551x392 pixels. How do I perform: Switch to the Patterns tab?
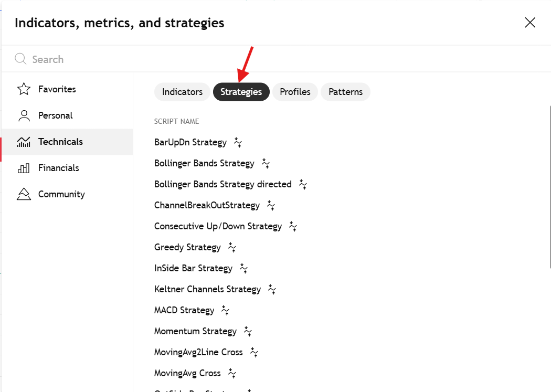(x=345, y=92)
